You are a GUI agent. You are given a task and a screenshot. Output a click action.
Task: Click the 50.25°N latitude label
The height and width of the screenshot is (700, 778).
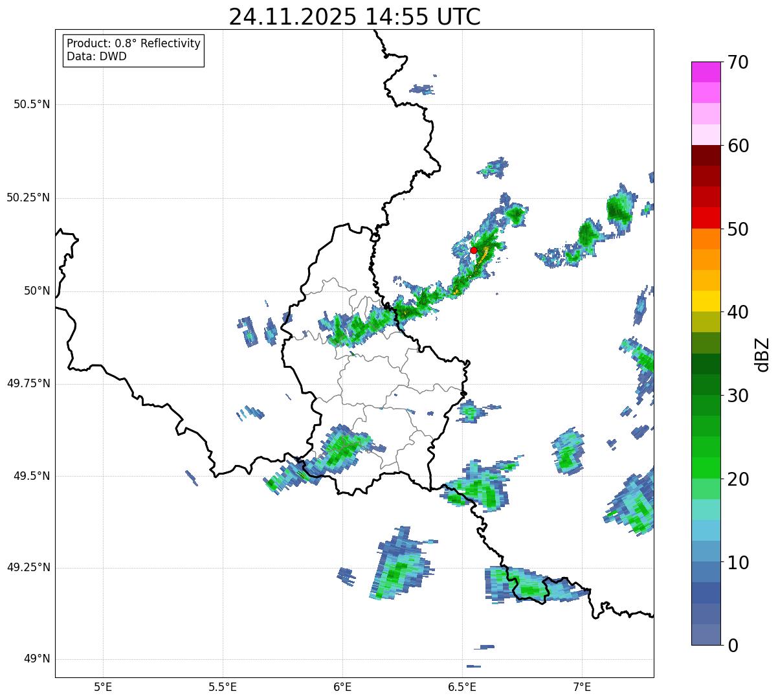point(28,198)
